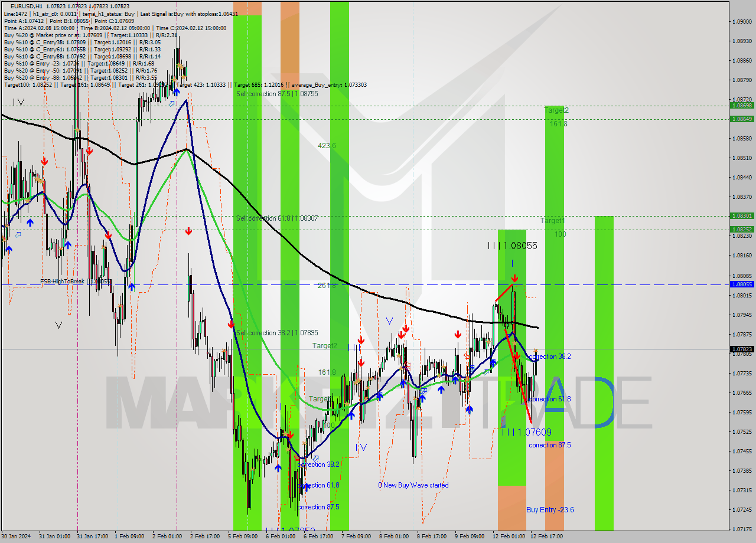Click the green 1.08698 price tag

[x=742, y=105]
